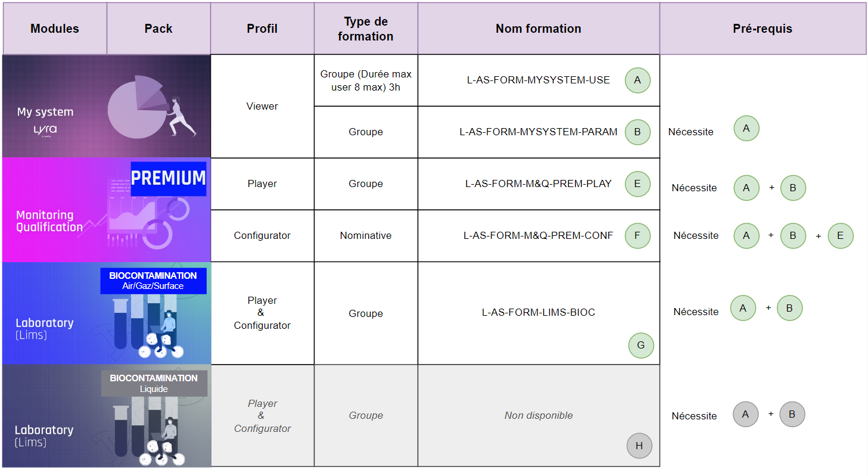Select the green E badge next to M&Q-PREM-PLAY
868x476 pixels.
(637, 184)
